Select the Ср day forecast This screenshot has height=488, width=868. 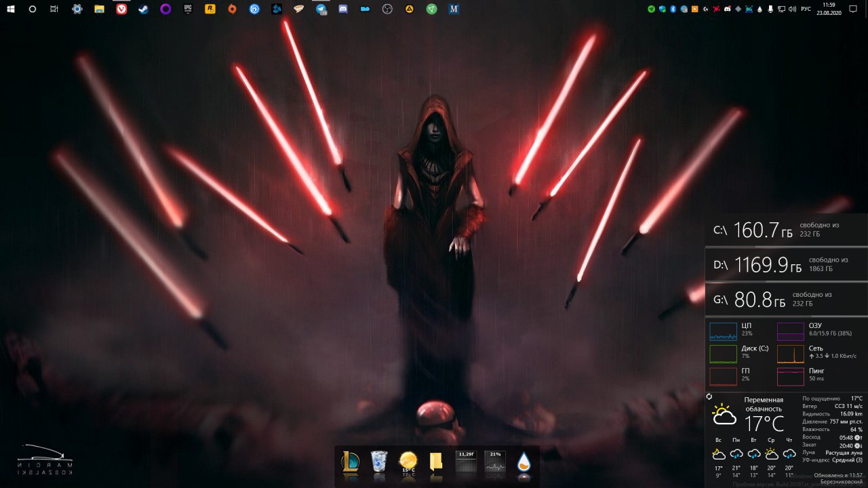point(771,457)
